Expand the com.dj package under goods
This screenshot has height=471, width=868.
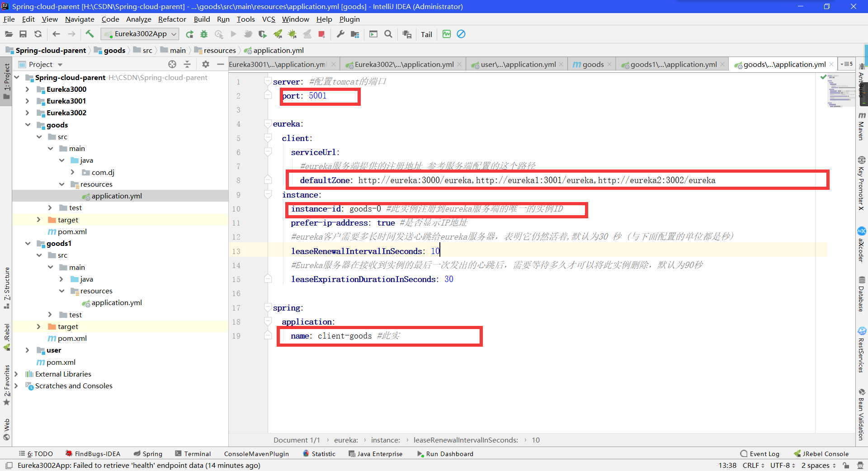tap(72, 172)
